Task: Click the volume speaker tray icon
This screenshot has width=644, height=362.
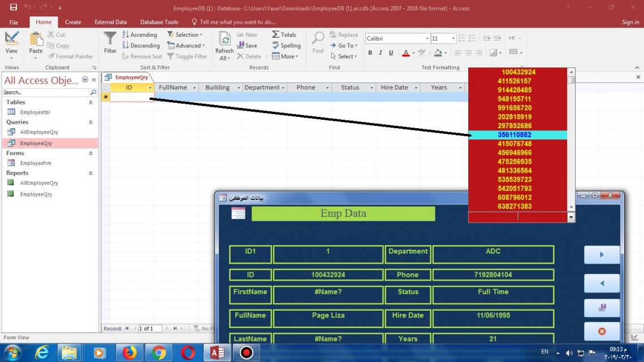Action: [x=569, y=353]
